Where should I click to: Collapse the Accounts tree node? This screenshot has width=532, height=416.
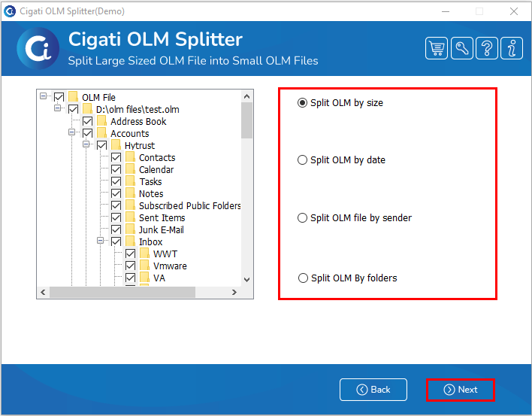pos(71,132)
